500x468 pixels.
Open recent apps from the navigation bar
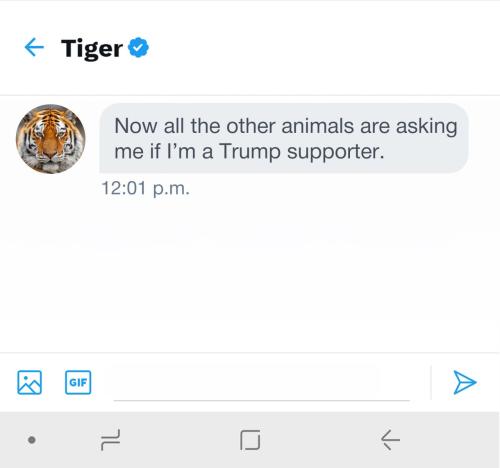(x=110, y=440)
